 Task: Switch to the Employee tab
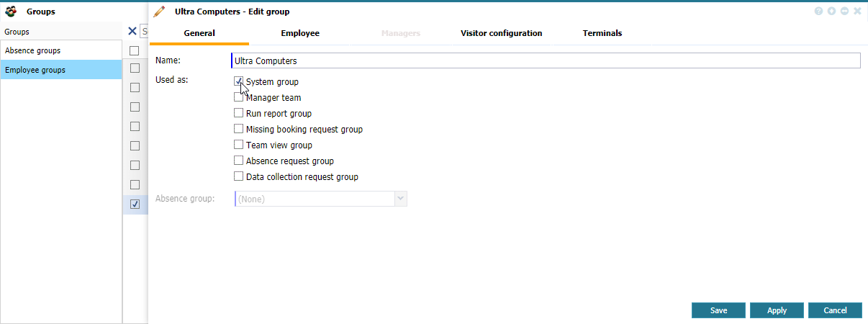[x=300, y=33]
